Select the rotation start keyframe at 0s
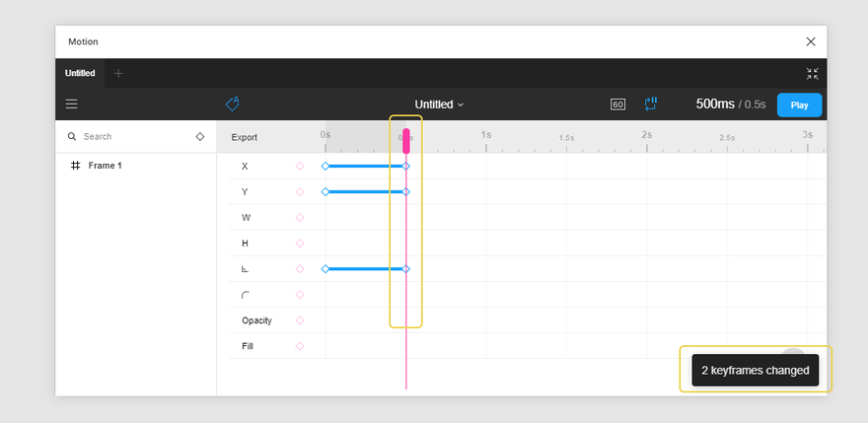This screenshot has width=868, height=423. coord(325,269)
